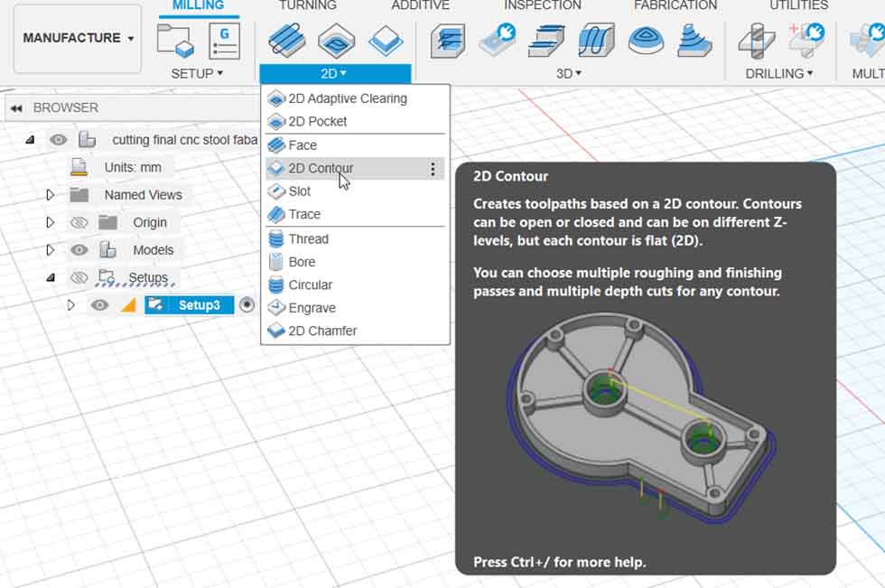This screenshot has width=885, height=588.
Task: Switch to the TURNING tab
Action: point(308,5)
